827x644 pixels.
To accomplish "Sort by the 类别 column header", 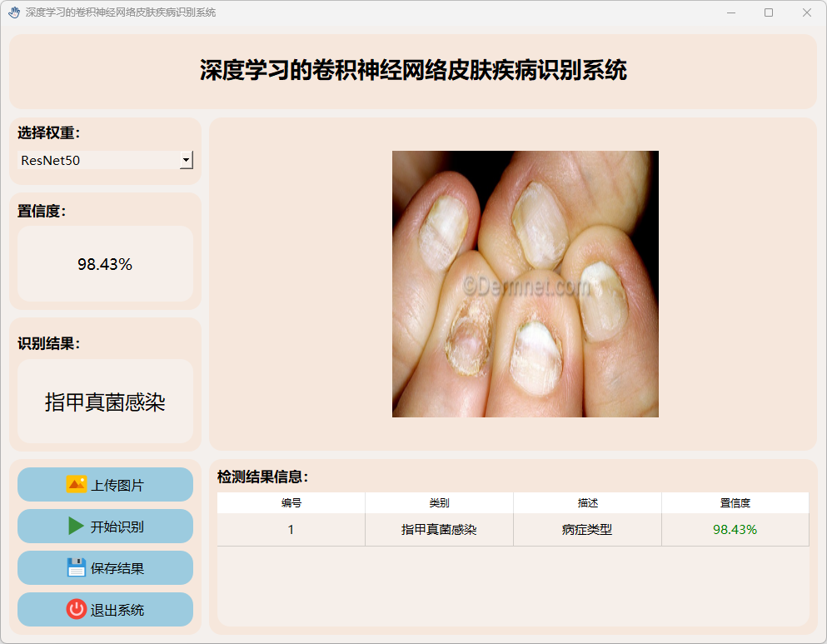I will tap(439, 503).
